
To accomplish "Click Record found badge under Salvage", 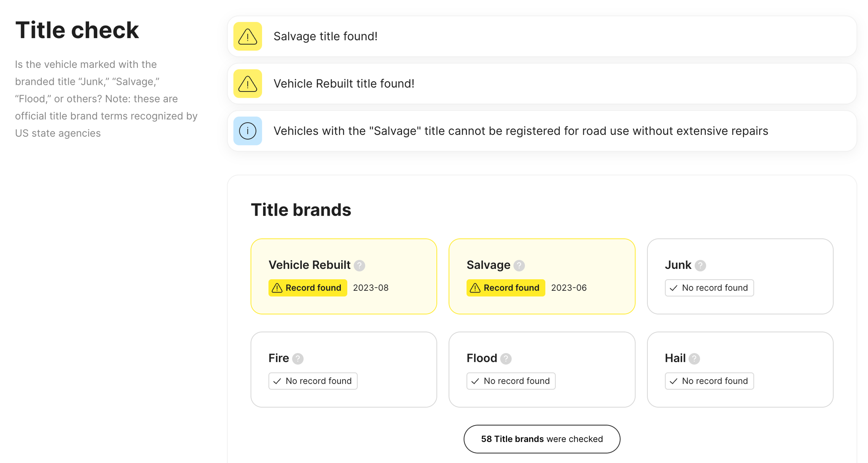I will point(505,288).
